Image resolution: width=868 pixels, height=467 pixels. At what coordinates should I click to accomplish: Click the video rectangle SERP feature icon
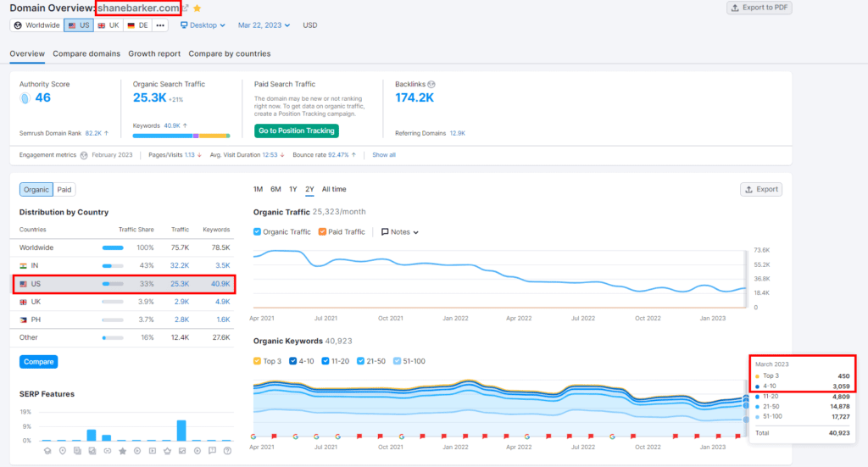[x=153, y=451]
